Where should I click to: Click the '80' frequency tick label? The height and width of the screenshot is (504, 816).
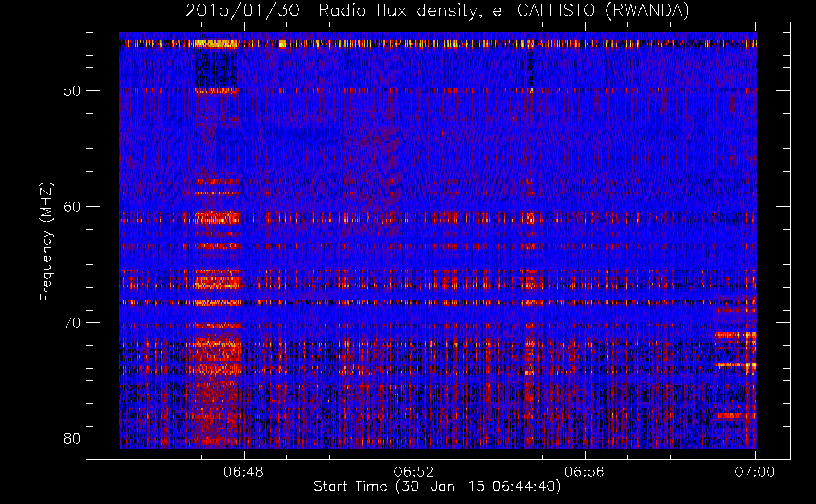[72, 438]
